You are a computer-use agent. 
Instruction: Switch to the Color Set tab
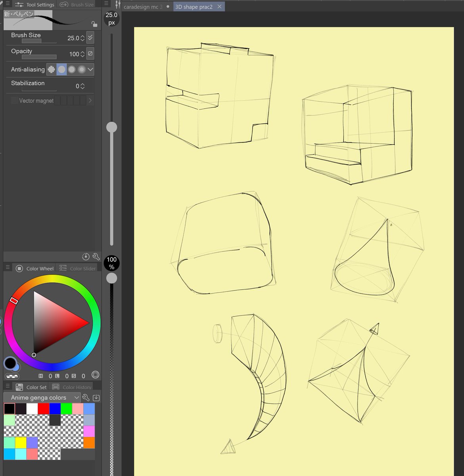pos(31,387)
